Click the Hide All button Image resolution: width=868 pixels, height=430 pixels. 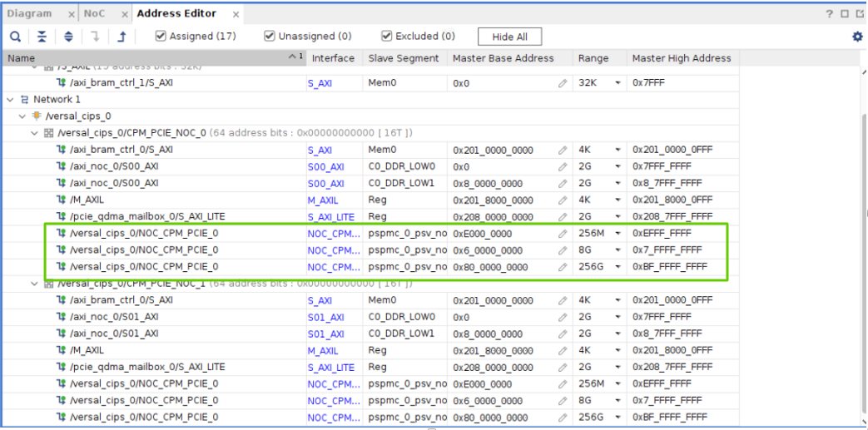point(509,37)
